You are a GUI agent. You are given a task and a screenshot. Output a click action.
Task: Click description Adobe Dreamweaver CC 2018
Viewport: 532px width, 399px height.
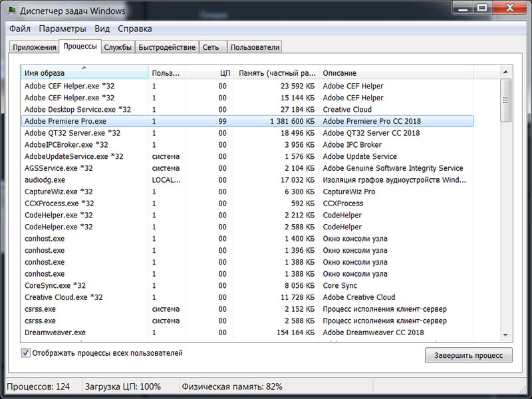pyautogui.click(x=373, y=332)
